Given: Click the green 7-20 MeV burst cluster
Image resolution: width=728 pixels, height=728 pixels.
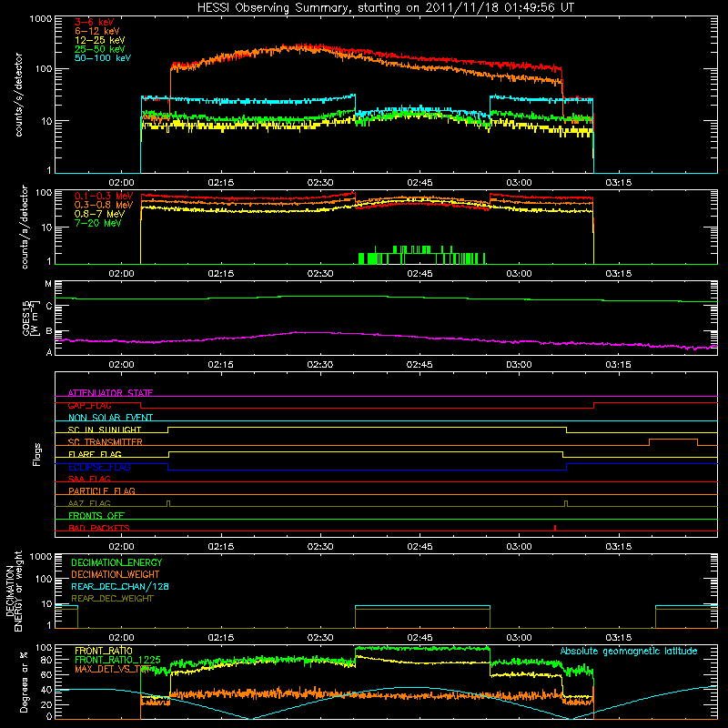Looking at the screenshot, I should [421, 256].
